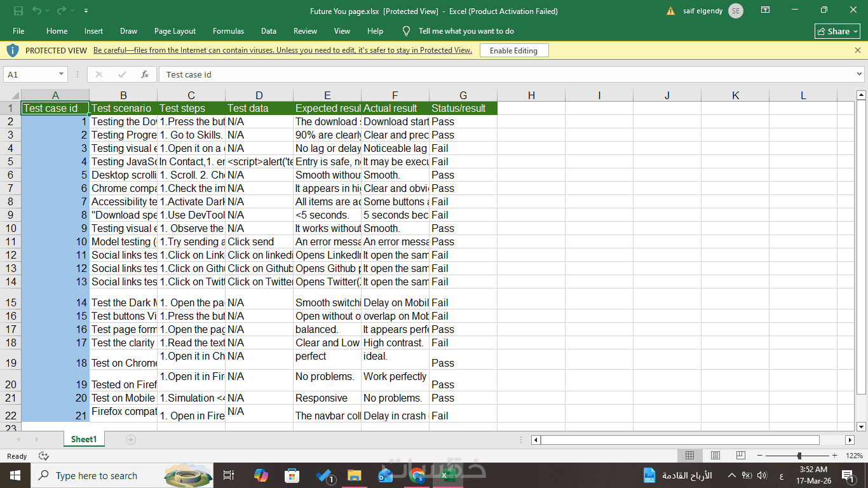Expand the formula bar chevron

pyautogui.click(x=860, y=74)
